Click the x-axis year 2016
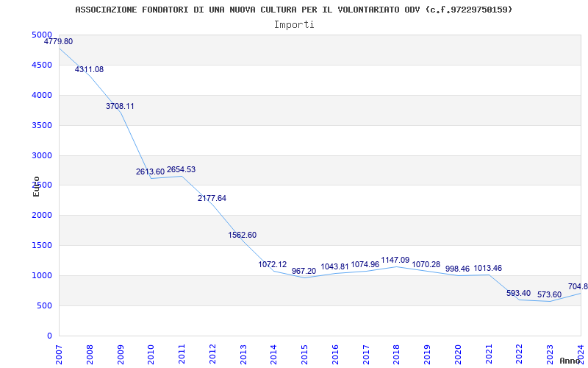 click(335, 355)
